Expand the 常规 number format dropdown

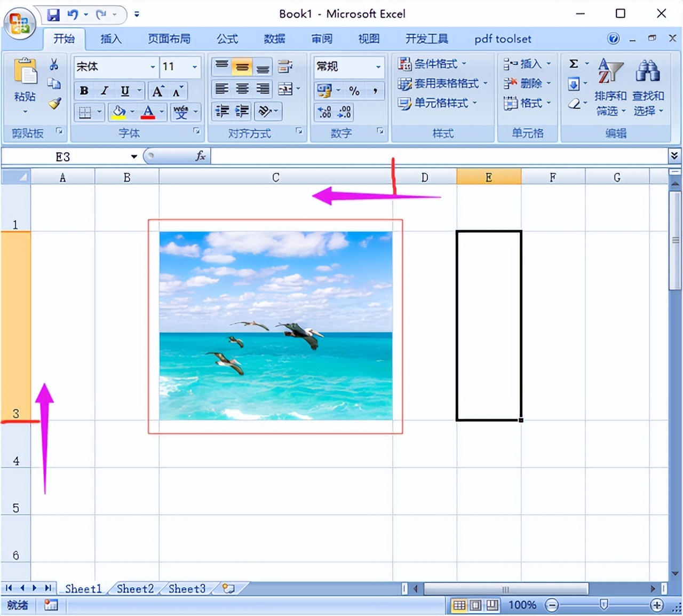coord(378,67)
